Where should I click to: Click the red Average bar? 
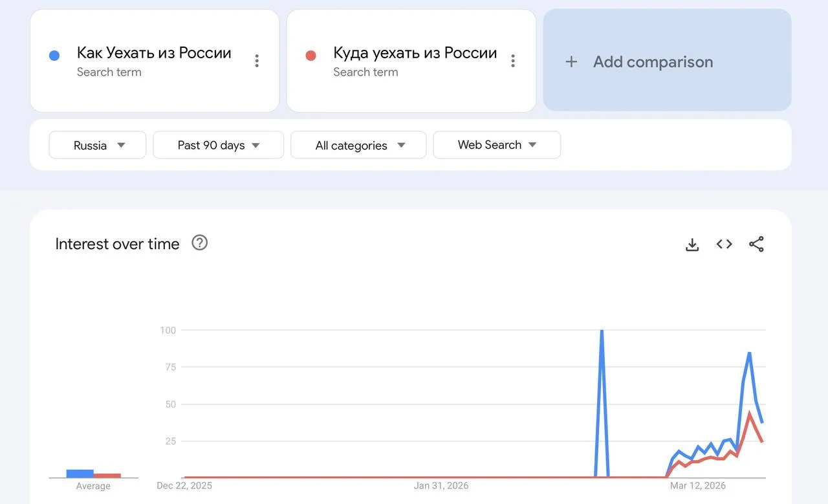107,476
